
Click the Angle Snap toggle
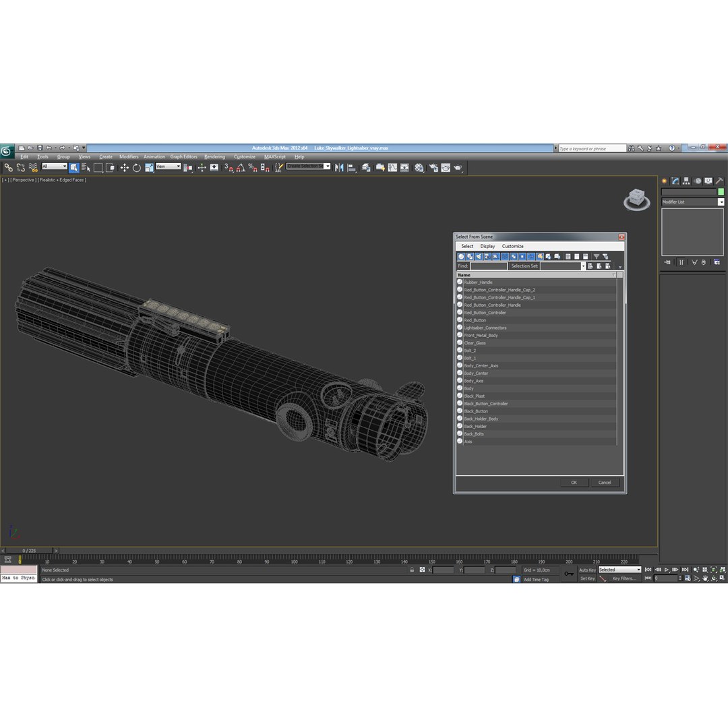coord(241,168)
